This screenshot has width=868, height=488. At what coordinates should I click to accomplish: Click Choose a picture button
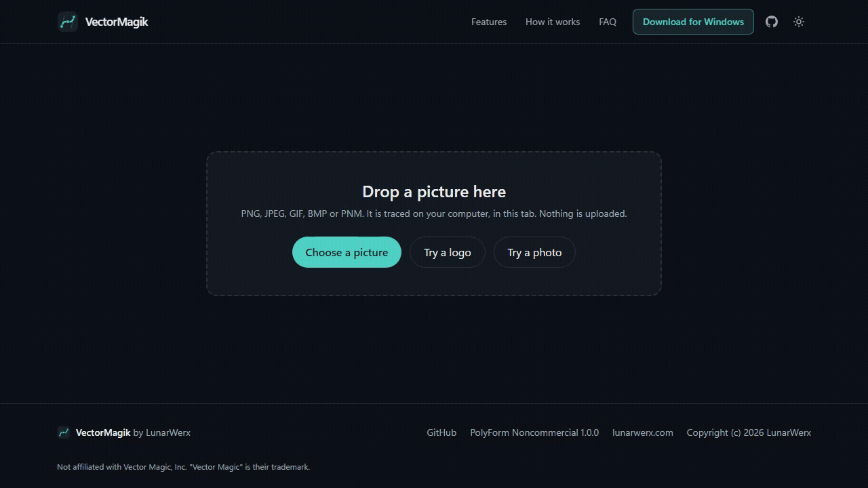[347, 252]
